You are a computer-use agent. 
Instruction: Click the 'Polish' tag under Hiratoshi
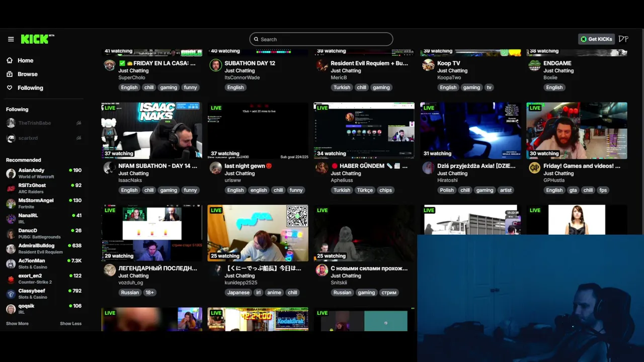click(x=447, y=190)
